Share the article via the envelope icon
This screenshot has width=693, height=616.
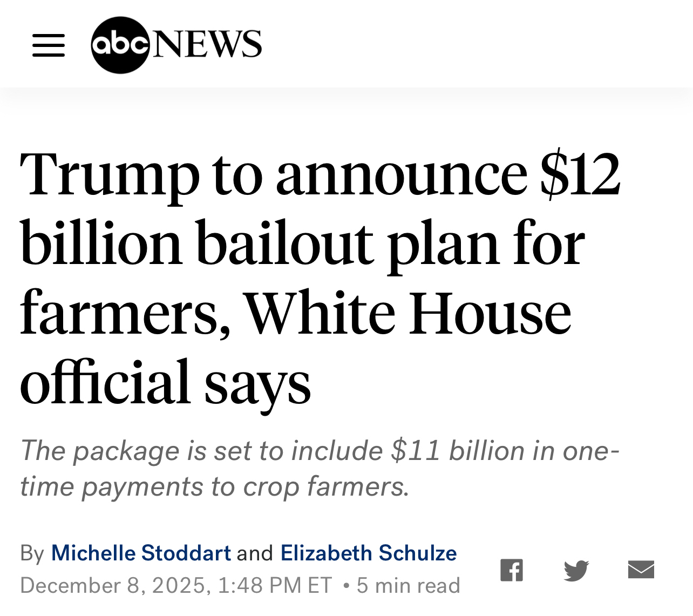click(641, 570)
